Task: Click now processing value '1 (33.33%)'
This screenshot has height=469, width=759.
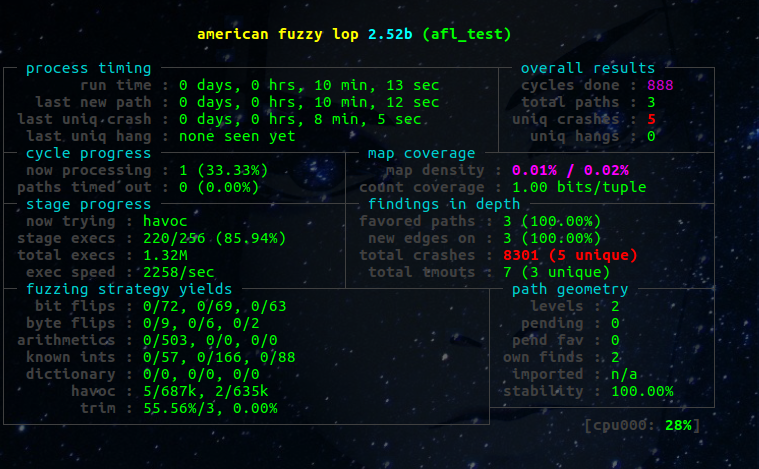Action: click(x=224, y=170)
